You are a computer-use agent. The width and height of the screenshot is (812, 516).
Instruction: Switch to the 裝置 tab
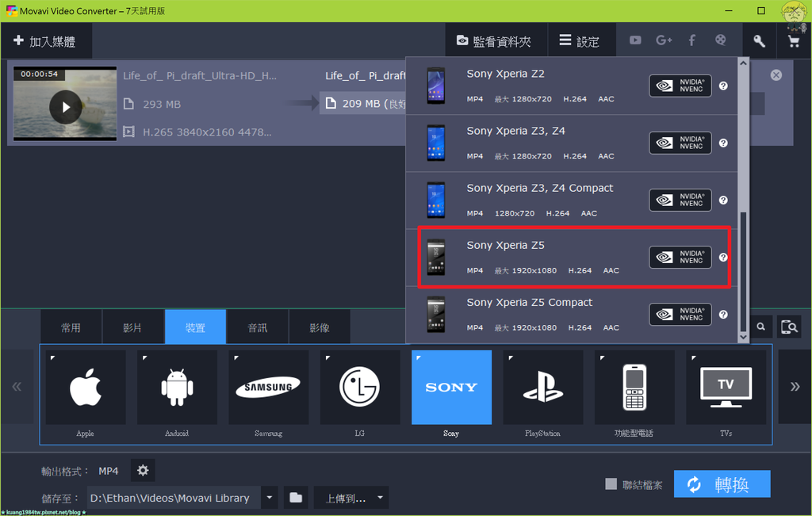[195, 327]
